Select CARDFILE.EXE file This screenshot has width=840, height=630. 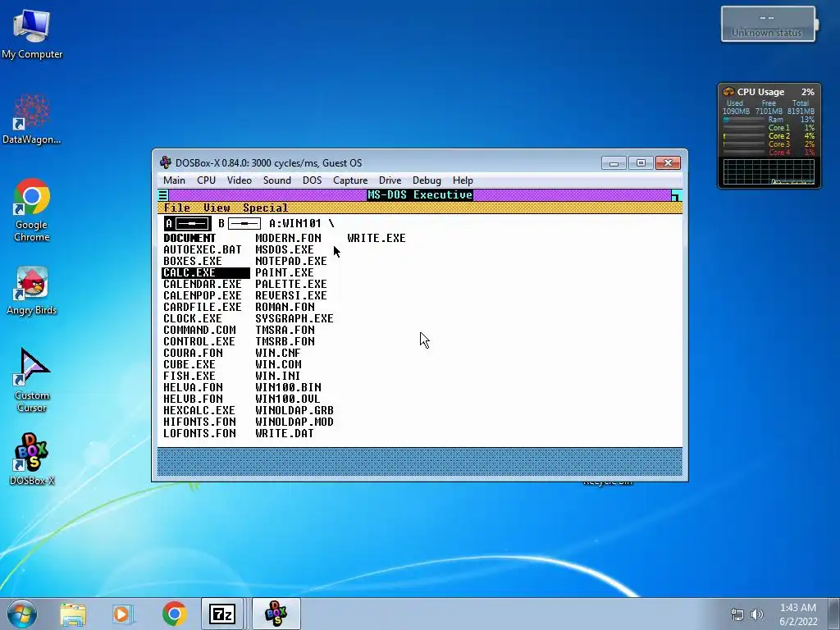pos(203,307)
